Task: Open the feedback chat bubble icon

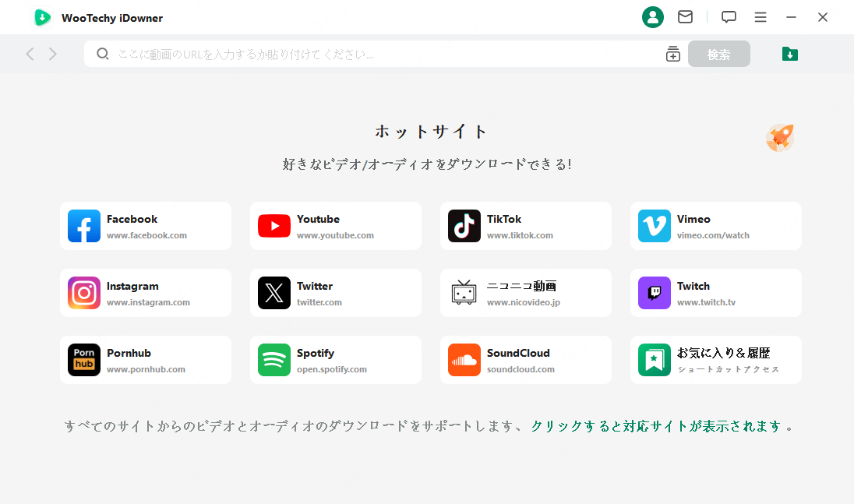Action: (729, 17)
